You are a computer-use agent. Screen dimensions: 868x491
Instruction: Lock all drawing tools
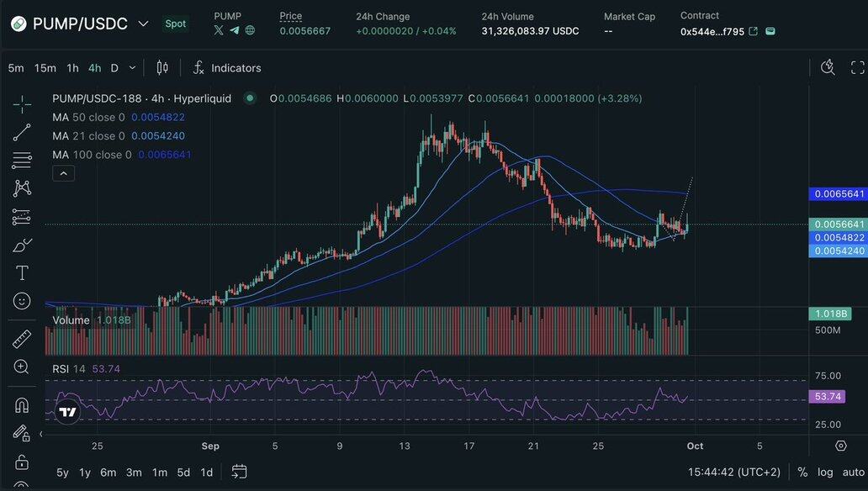22,461
